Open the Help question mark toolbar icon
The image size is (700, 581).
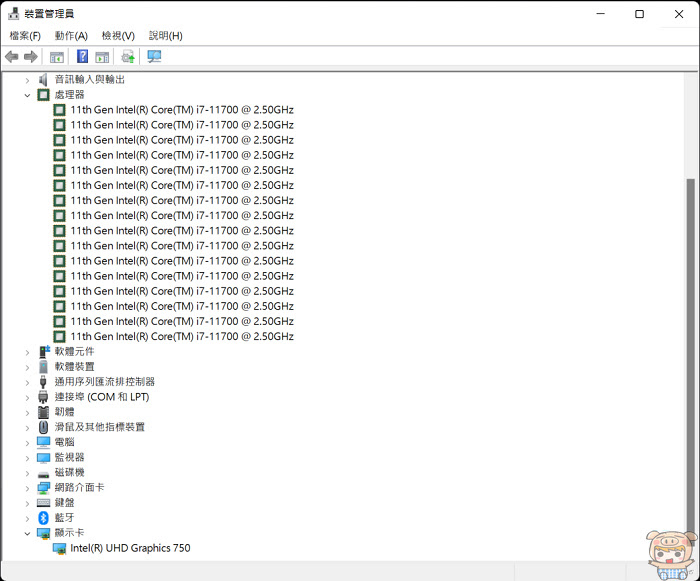pyautogui.click(x=83, y=56)
